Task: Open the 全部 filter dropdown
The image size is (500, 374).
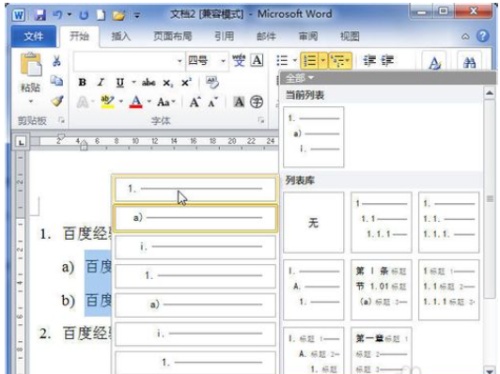Action: 299,79
